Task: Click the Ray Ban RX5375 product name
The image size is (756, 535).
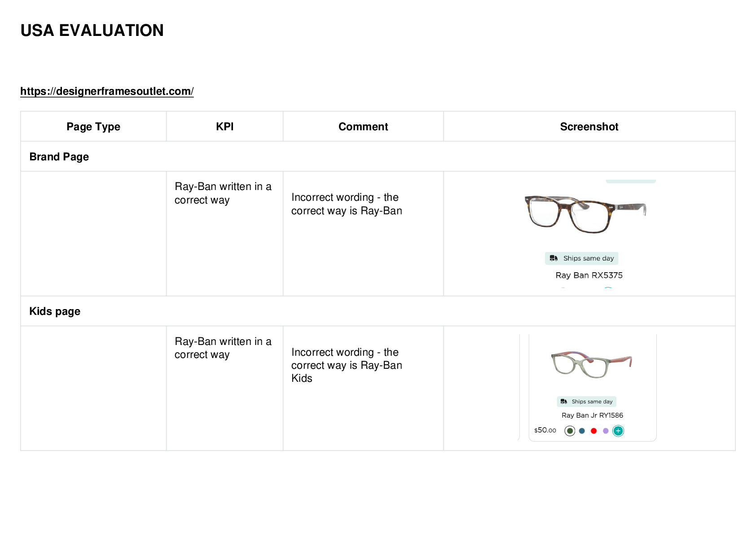Action: (x=589, y=275)
